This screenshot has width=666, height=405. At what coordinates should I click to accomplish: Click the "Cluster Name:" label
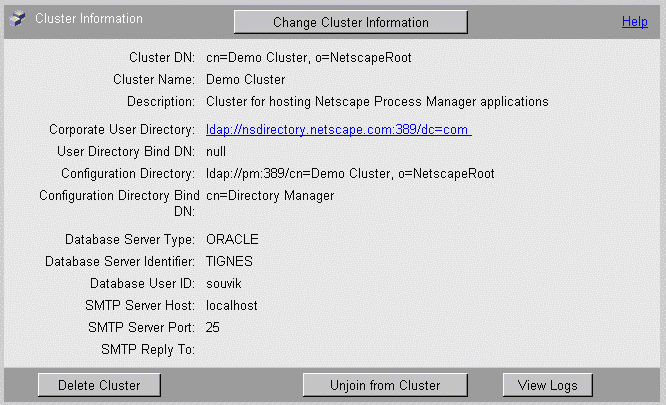point(154,79)
